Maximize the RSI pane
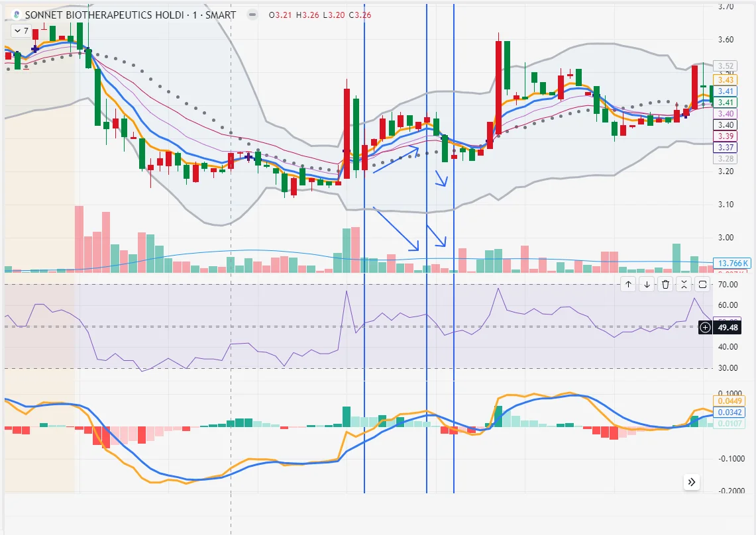756x535 pixels. click(x=702, y=284)
